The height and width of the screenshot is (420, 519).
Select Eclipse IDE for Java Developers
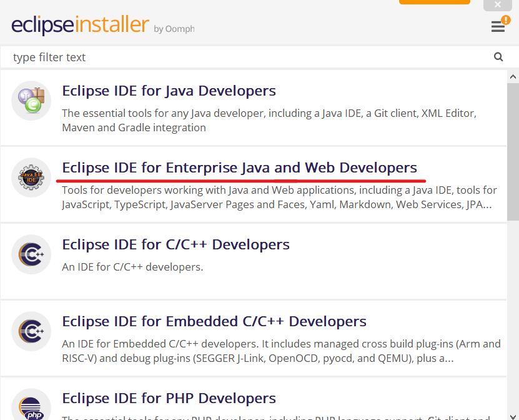(169, 91)
